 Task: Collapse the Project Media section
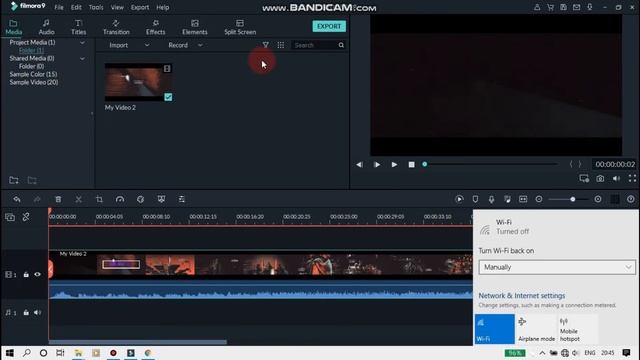[82, 42]
